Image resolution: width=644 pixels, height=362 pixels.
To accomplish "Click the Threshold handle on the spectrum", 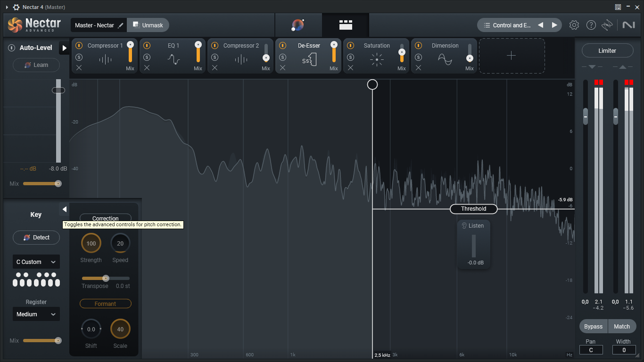I will click(473, 209).
